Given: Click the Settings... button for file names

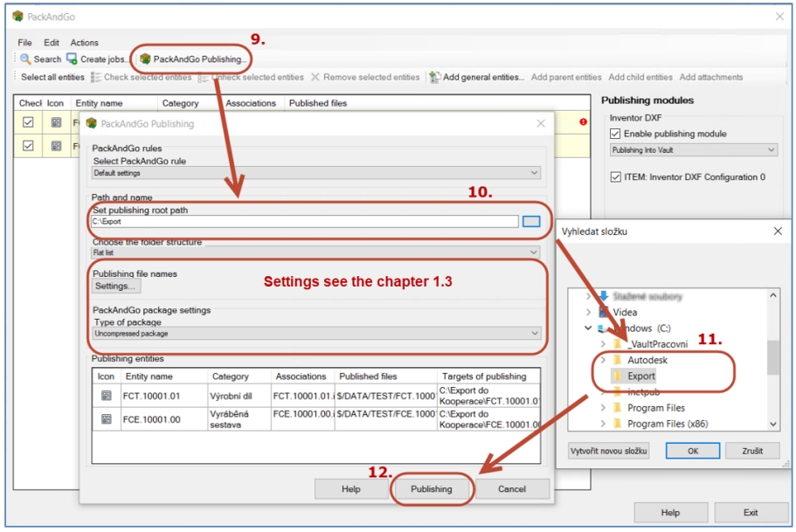Looking at the screenshot, I should pyautogui.click(x=116, y=287).
